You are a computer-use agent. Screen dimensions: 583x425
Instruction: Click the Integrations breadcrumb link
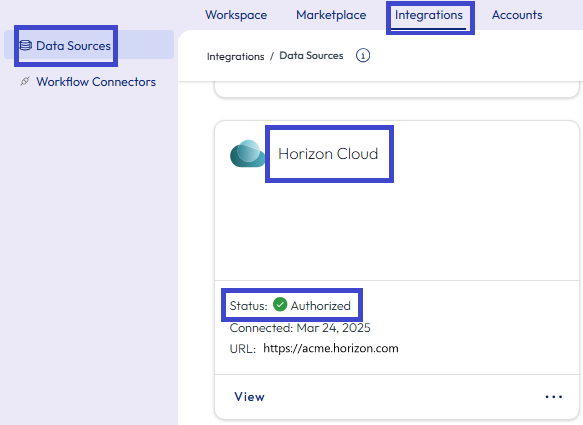tap(235, 57)
